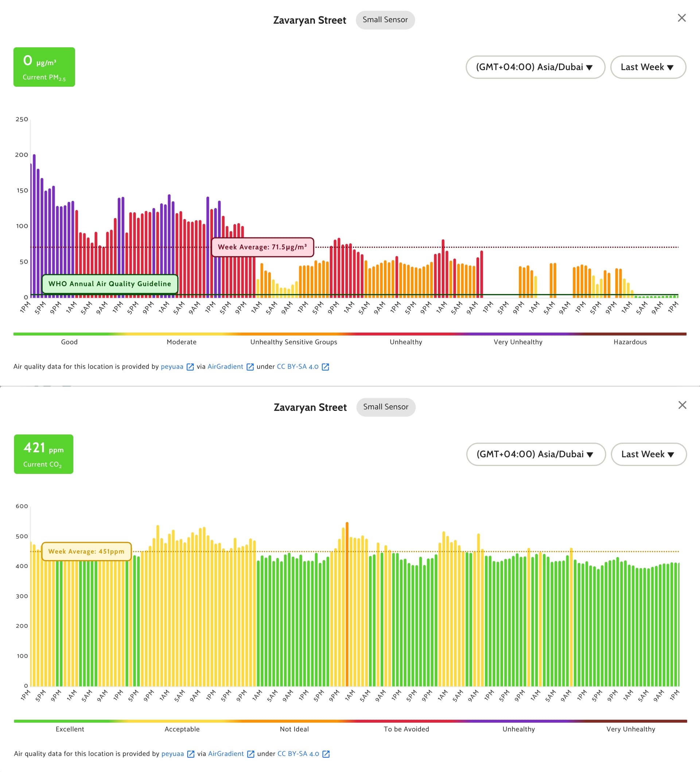Close the top PM2.5 panel

coord(681,18)
